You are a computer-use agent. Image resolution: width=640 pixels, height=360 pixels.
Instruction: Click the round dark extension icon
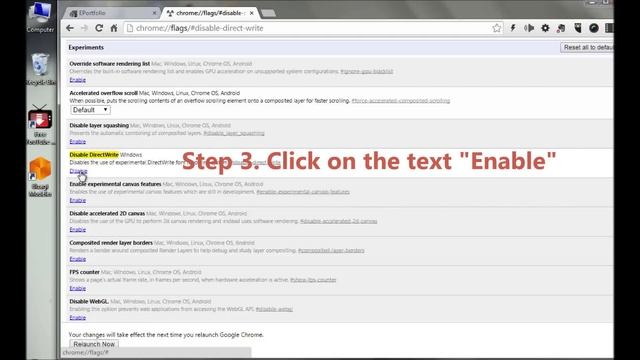[x=594, y=28]
